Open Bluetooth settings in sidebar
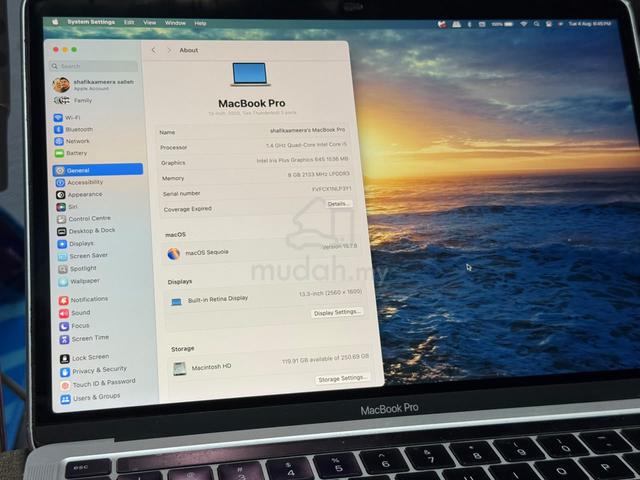 point(73,129)
